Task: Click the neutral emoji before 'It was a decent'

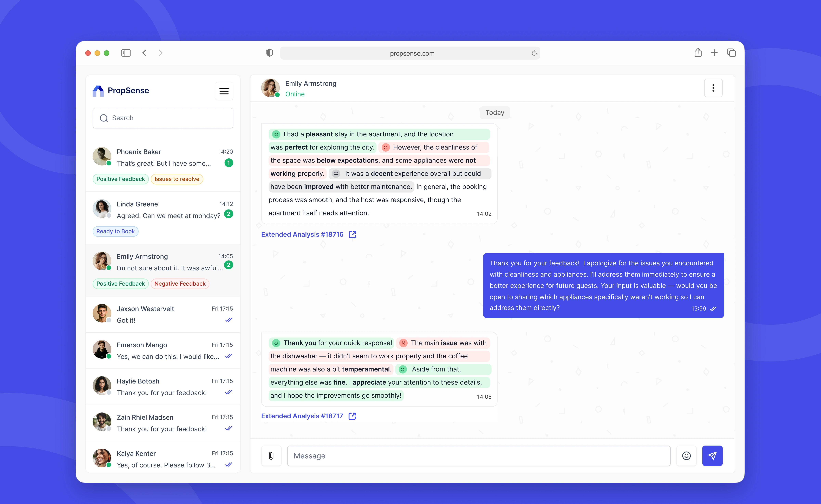Action: (336, 174)
